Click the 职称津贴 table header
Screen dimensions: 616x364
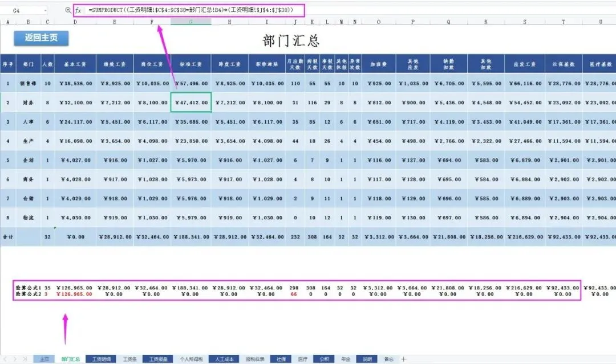267,64
